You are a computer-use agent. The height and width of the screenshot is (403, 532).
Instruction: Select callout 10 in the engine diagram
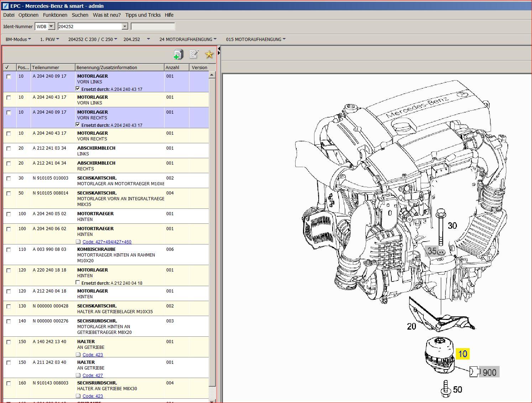463,354
